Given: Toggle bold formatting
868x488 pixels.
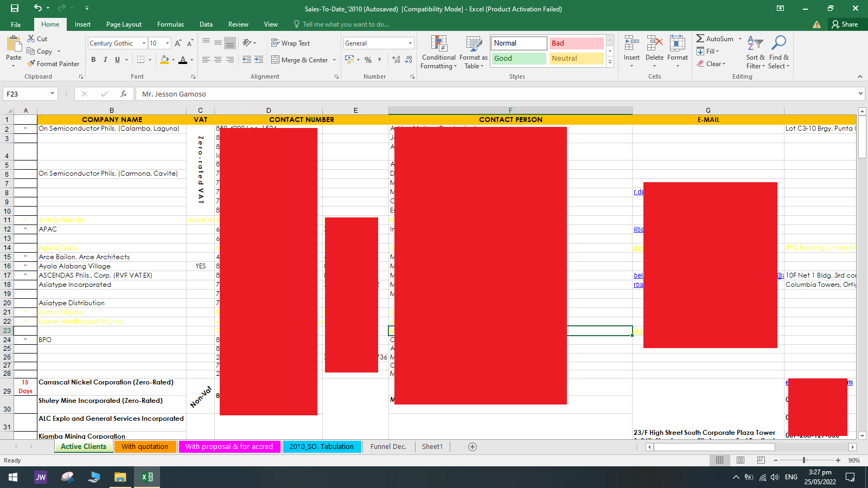Looking at the screenshot, I should [x=93, y=60].
